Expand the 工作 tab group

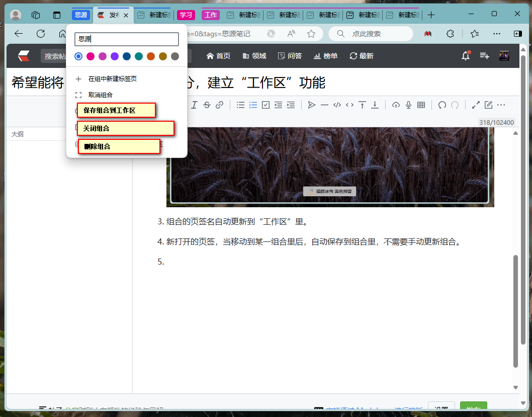tap(210, 15)
